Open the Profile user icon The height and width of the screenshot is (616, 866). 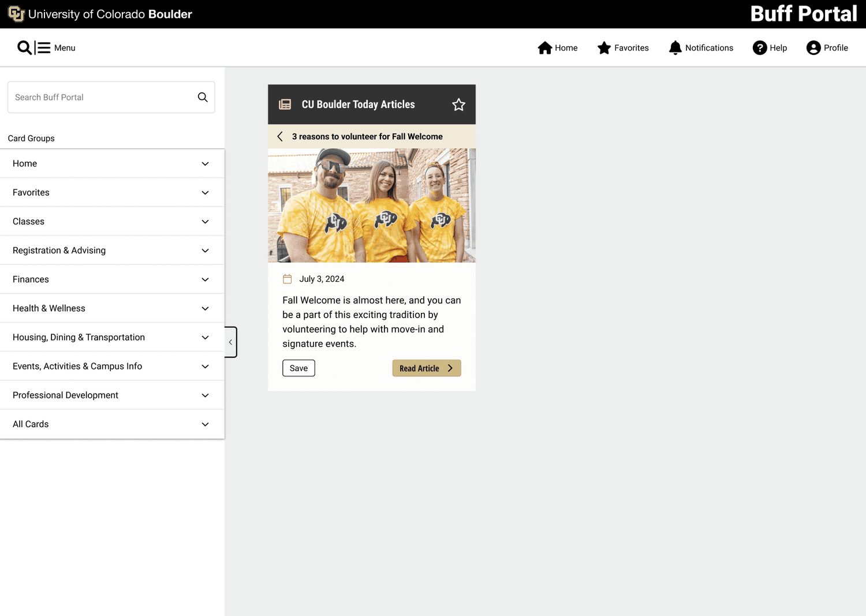coord(813,48)
